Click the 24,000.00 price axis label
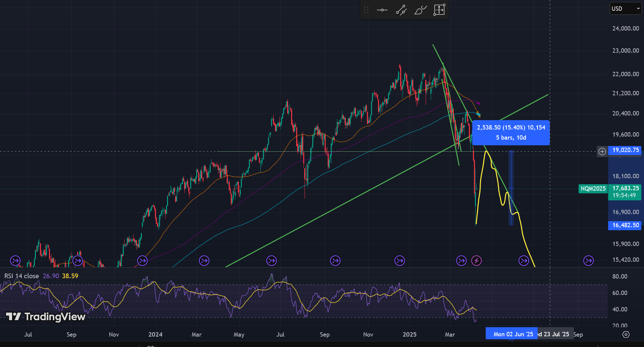Screen dimensions: 644x347 [x=626, y=29]
